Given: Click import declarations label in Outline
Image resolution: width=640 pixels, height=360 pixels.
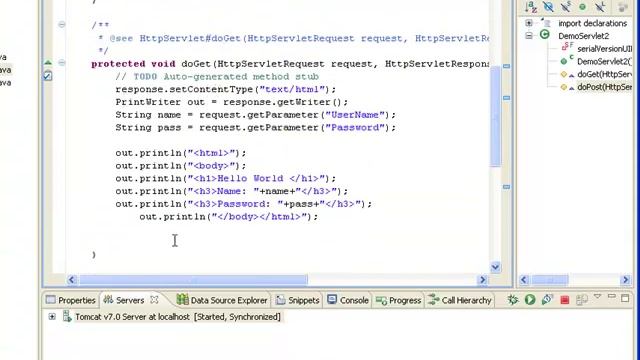Looking at the screenshot, I should pos(592,23).
